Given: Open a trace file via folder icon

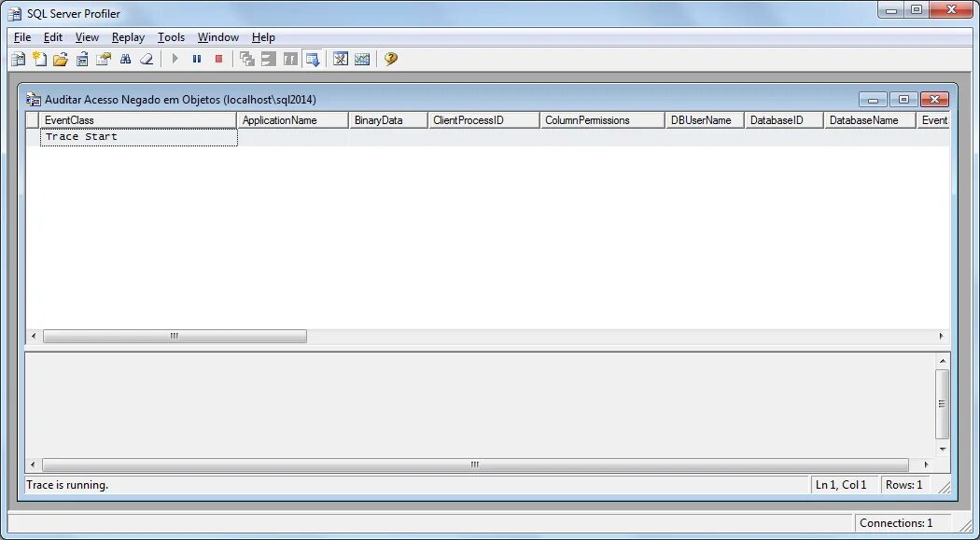Looking at the screenshot, I should [x=61, y=60].
